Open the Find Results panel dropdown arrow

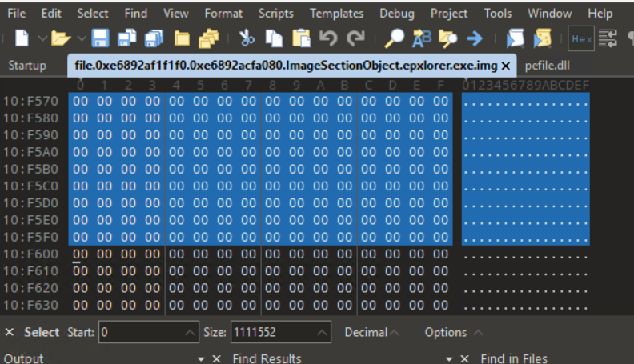pyautogui.click(x=449, y=358)
